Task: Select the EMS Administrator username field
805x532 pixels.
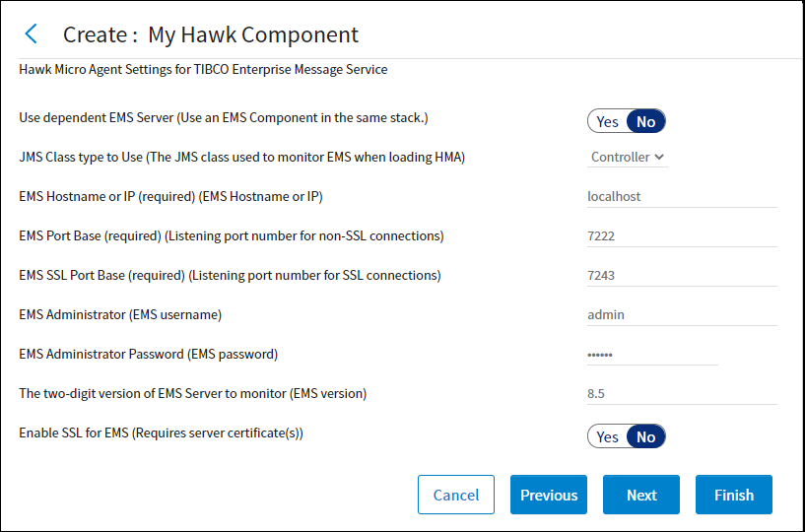Action: (x=681, y=314)
